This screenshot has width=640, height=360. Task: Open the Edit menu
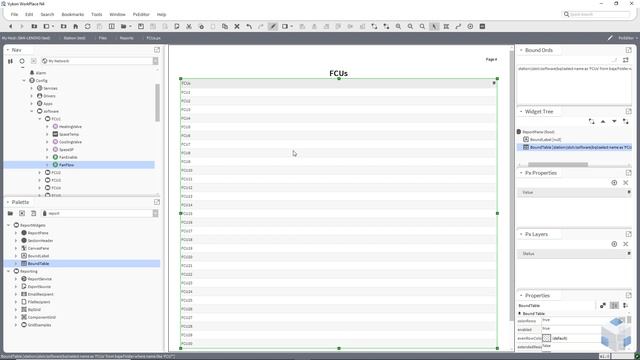click(29, 14)
